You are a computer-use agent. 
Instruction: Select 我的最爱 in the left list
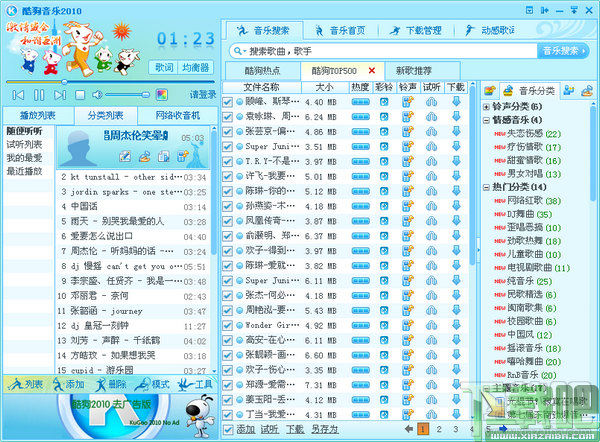pyautogui.click(x=24, y=158)
